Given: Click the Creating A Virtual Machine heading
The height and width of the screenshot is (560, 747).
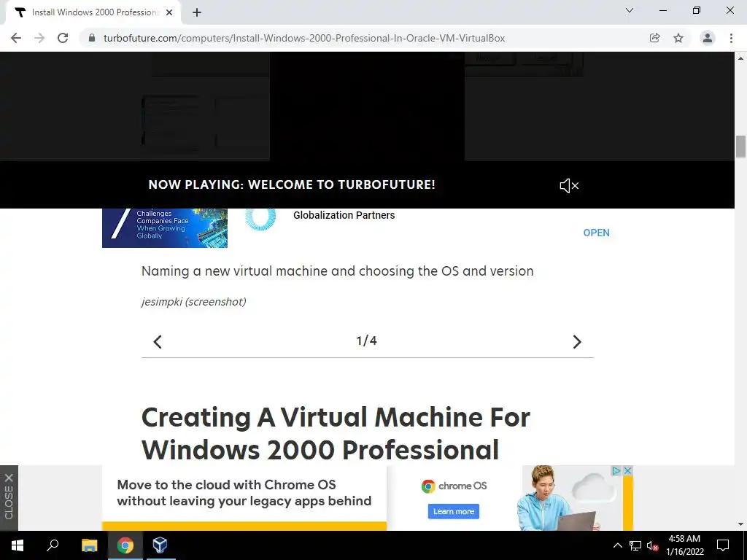Looking at the screenshot, I should click(336, 433).
